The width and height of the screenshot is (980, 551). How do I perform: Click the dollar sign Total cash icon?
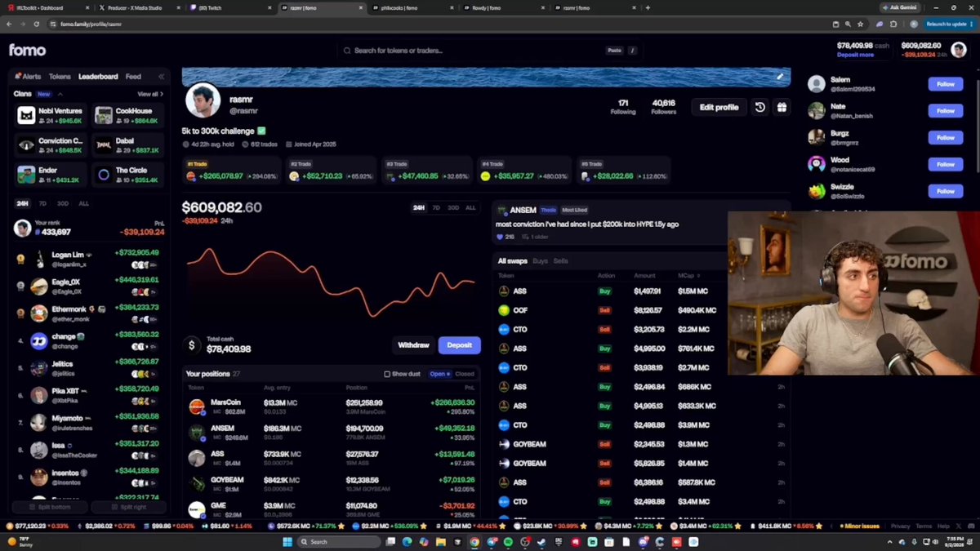pyautogui.click(x=192, y=345)
